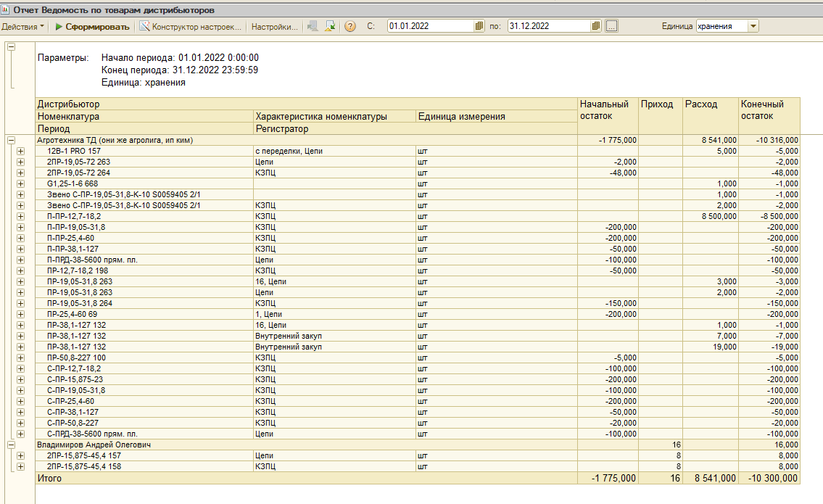This screenshot has height=504, width=823.
Task: Open Настройки... dialog
Action: tap(274, 26)
